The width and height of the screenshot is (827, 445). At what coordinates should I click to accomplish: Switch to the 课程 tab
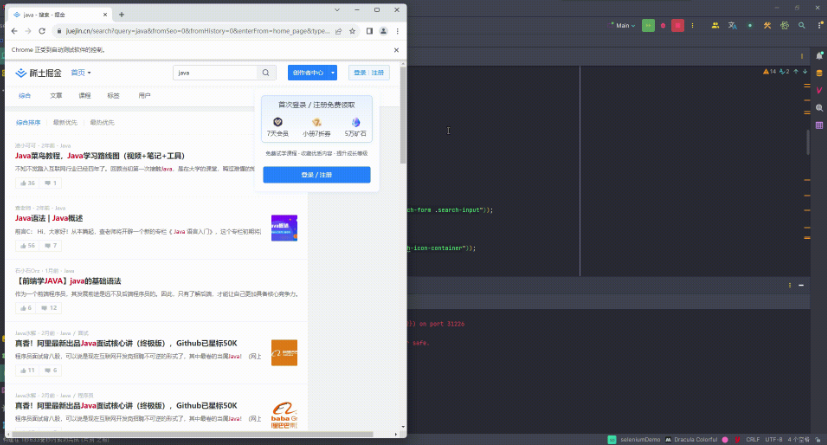(x=84, y=95)
